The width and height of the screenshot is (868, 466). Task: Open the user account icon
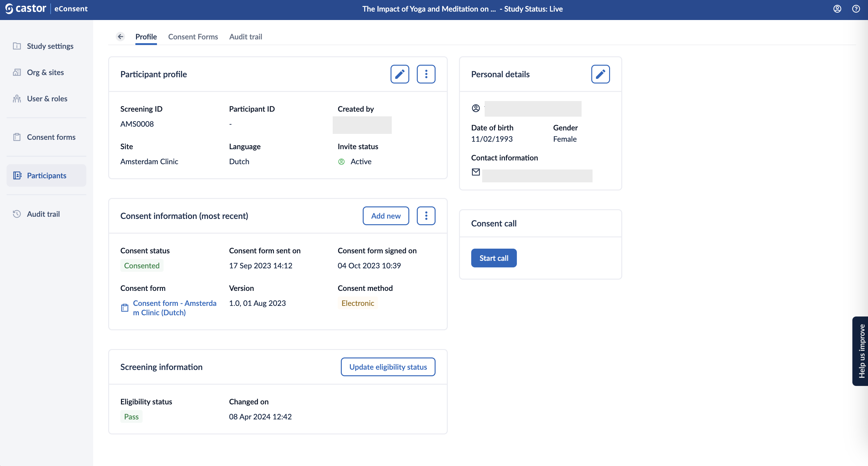coord(837,9)
